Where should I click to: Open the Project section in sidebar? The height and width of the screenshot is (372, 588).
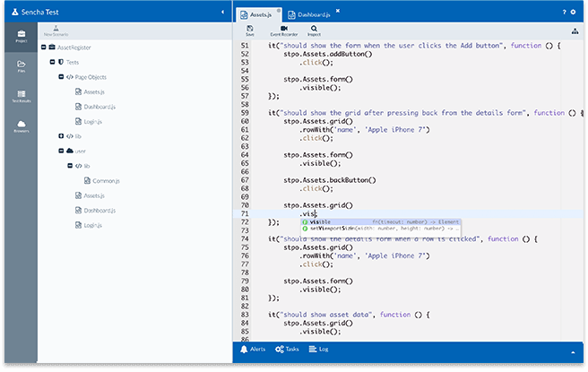click(x=21, y=37)
